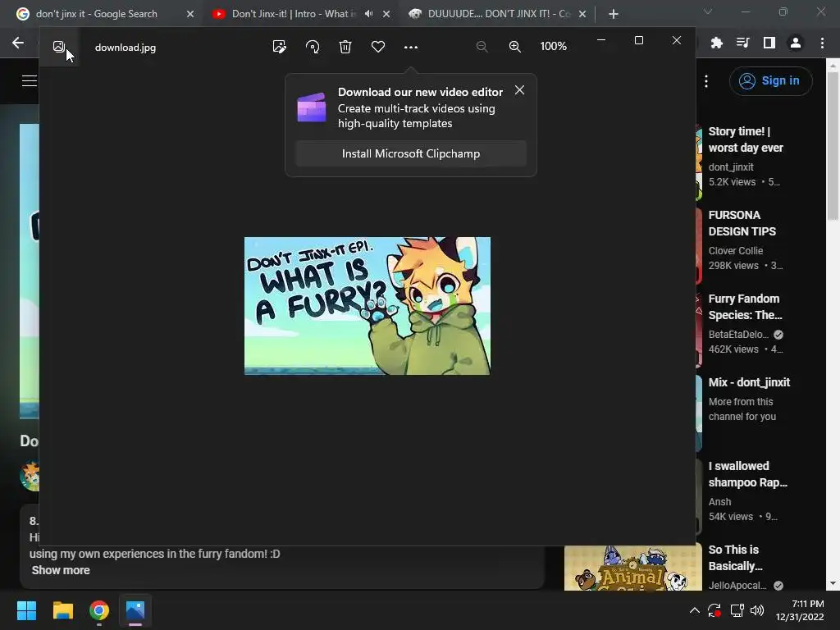
Task: Open File Explorer from the taskbar
Action: coord(62,610)
